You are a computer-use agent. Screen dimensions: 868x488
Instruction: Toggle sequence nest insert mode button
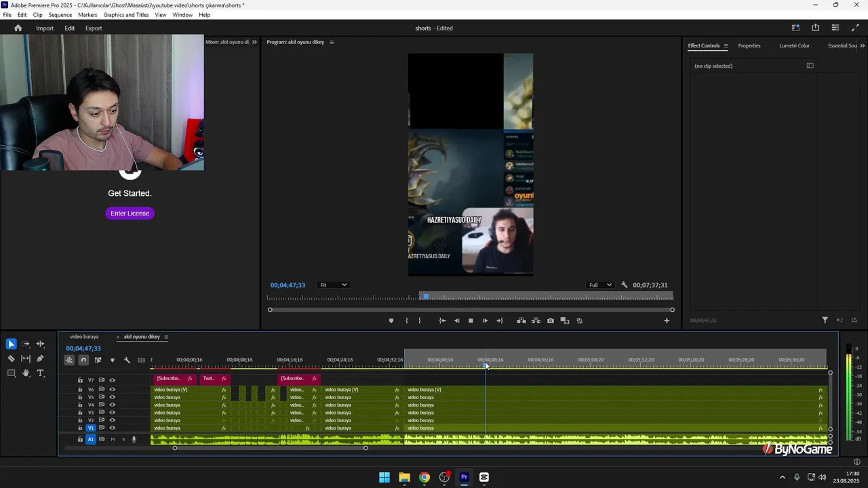[69, 360]
